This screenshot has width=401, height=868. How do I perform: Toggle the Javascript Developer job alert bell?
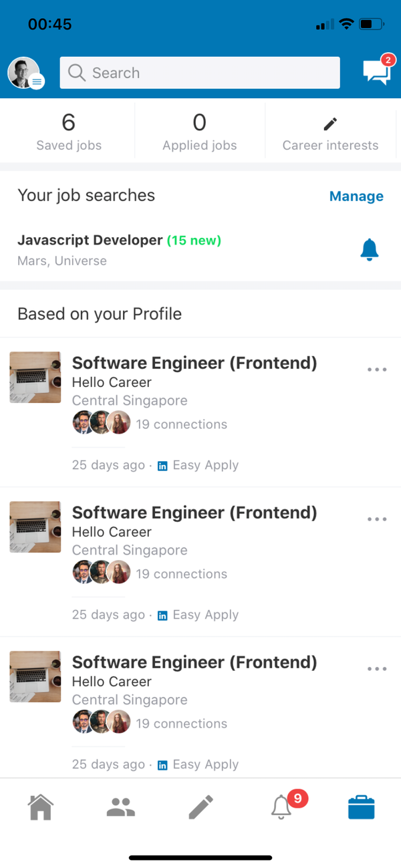click(369, 249)
